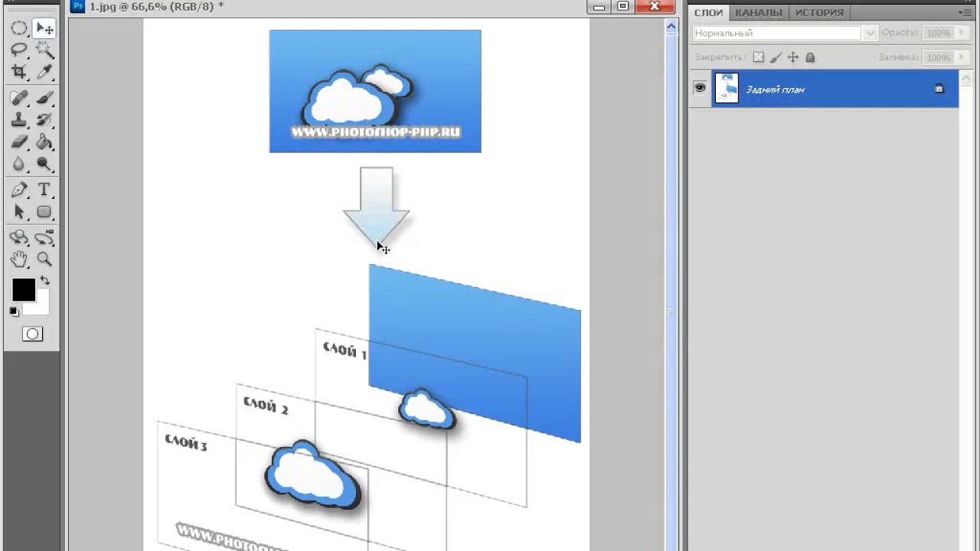
Task: Select the 3D Orbit camera tool
Action: (x=44, y=238)
